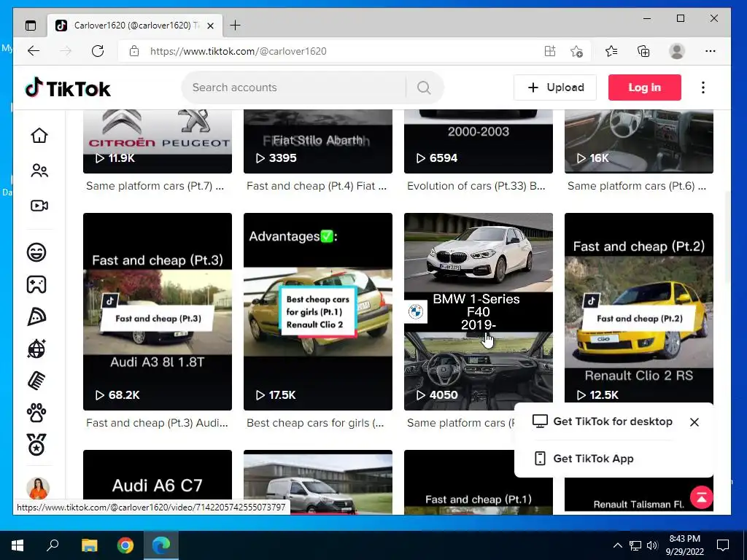Image resolution: width=747 pixels, height=560 pixels.
Task: Click the magnifier search button
Action: tap(424, 87)
